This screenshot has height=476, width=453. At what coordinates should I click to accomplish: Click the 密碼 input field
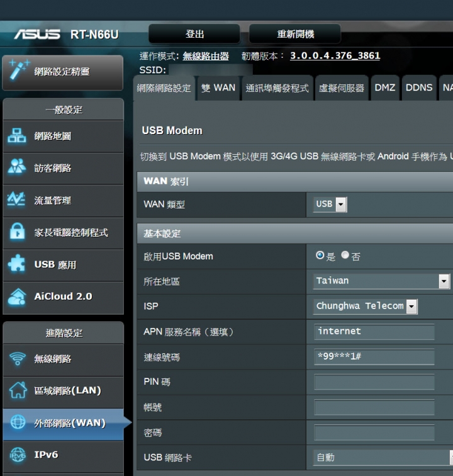(374, 433)
